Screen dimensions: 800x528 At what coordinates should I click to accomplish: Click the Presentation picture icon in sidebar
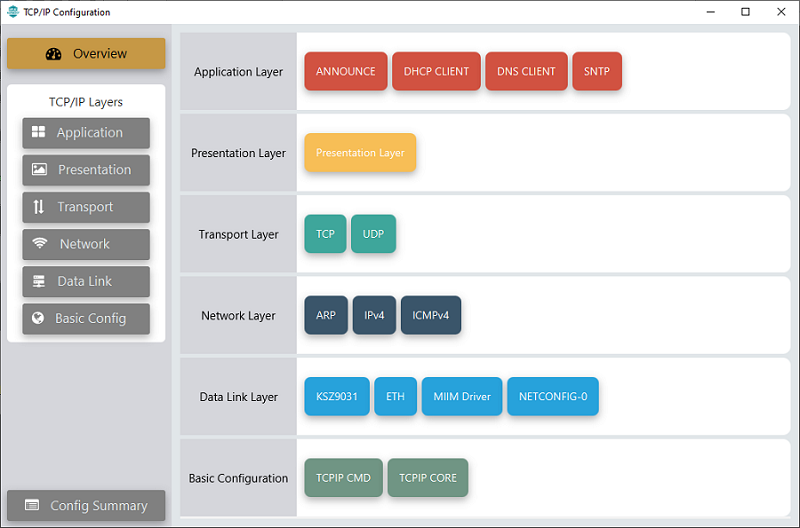pyautogui.click(x=39, y=169)
